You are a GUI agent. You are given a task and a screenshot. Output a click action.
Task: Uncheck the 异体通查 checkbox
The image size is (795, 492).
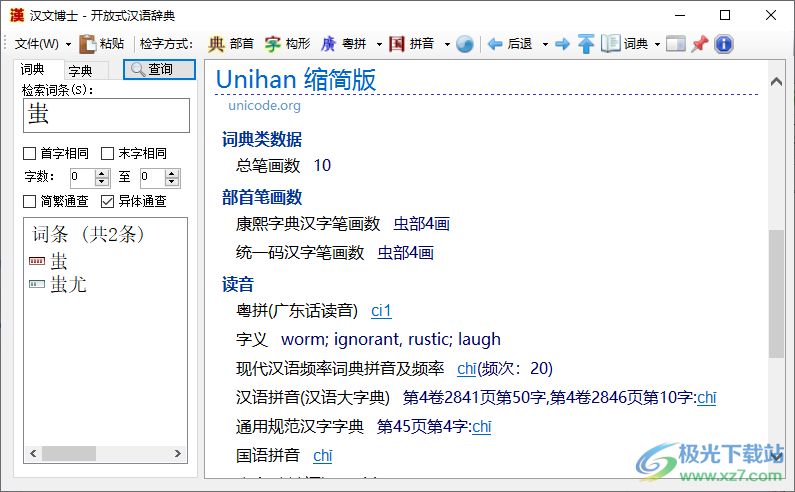click(x=107, y=201)
